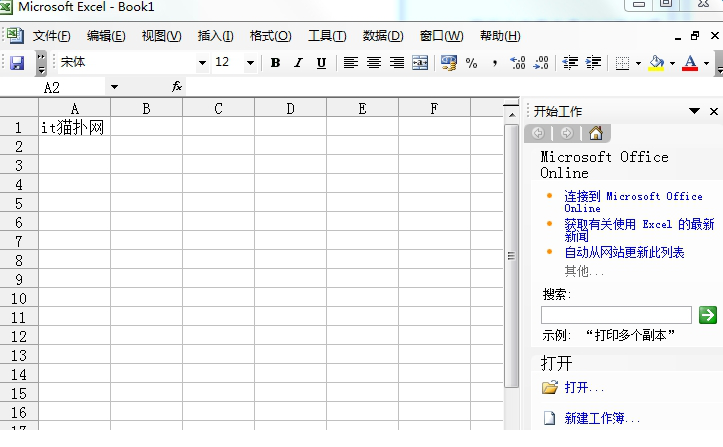The width and height of the screenshot is (723, 447).
Task: Increase cell indent
Action: (593, 63)
